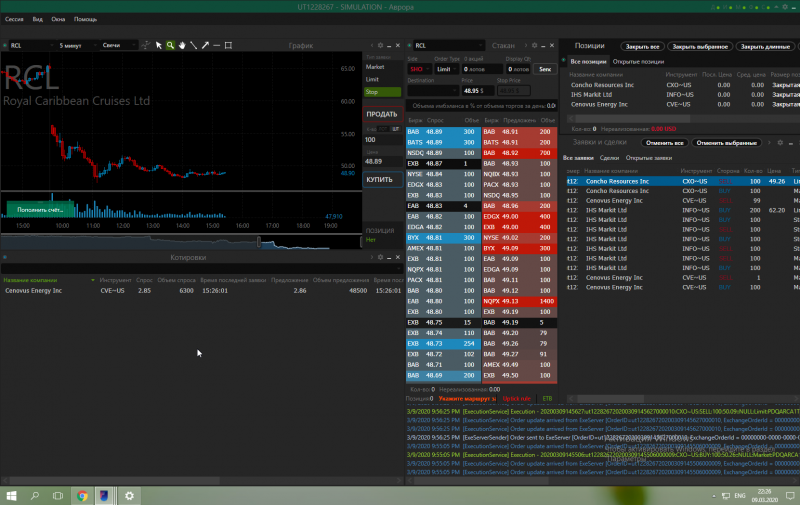Open the Order Type Limit dropdown

click(446, 69)
